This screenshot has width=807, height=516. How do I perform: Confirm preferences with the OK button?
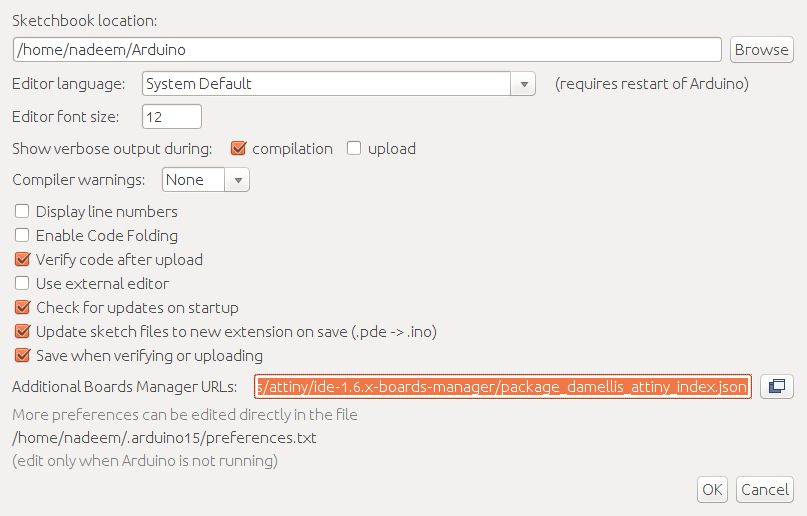point(712,490)
